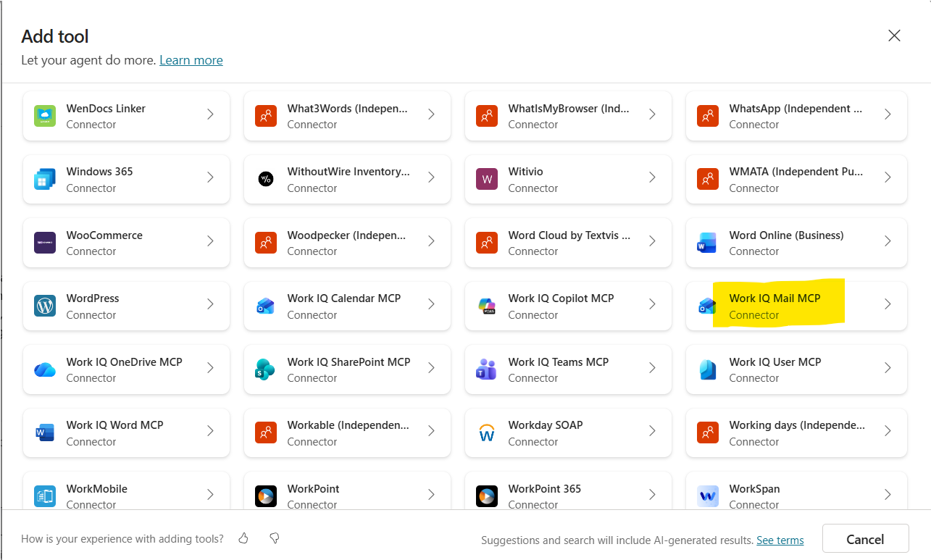Expand WenDocs Linker with its chevron
Screen dimensions: 931x560
(x=210, y=114)
